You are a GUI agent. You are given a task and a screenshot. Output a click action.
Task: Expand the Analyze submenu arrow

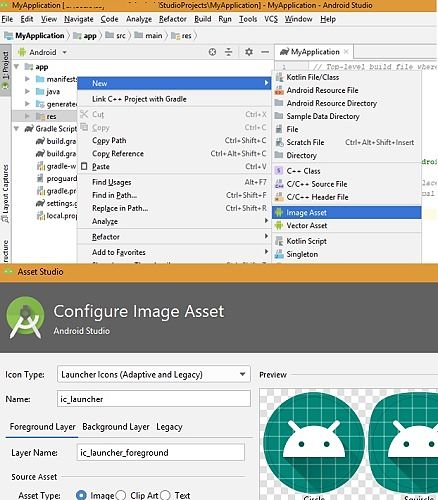pos(266,221)
